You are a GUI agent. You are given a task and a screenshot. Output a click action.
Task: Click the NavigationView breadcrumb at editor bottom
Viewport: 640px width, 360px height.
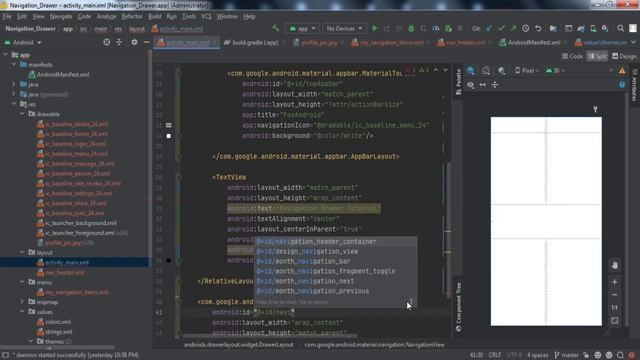pos(374,344)
